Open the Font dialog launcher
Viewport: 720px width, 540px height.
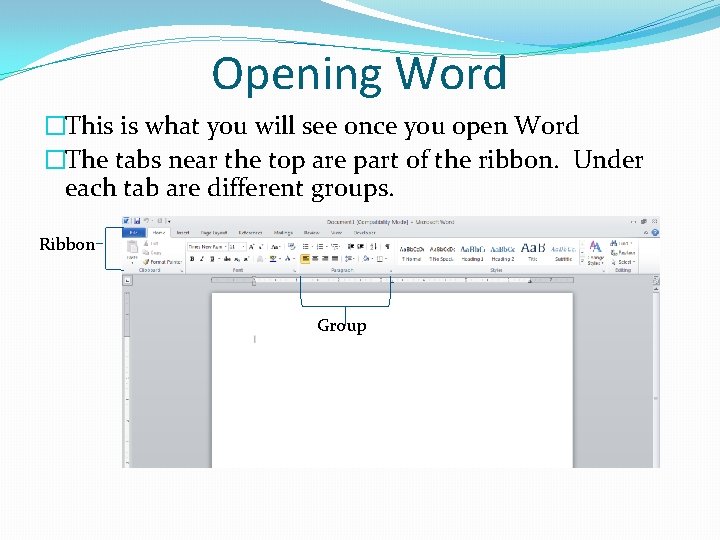coord(295,271)
